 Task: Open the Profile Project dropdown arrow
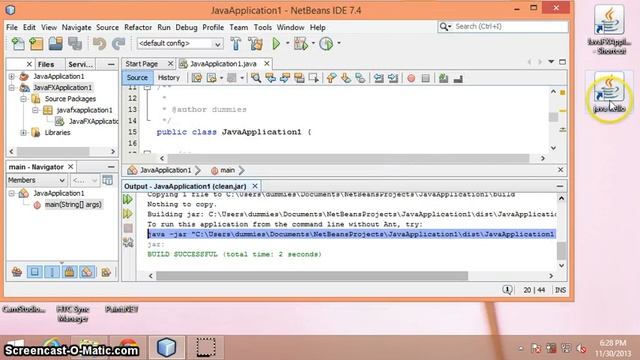[x=339, y=43]
